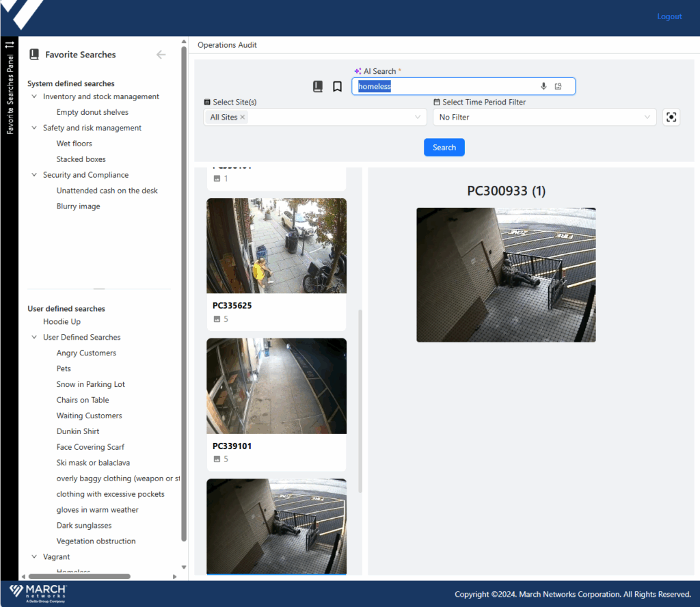Image resolution: width=700 pixels, height=607 pixels.
Task: Collapse the Vagrant search group
Action: [35, 557]
